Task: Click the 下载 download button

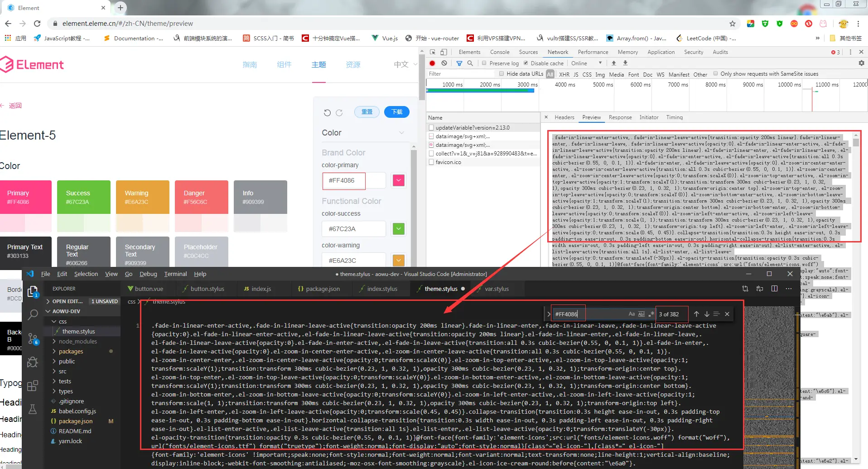Action: click(x=397, y=112)
